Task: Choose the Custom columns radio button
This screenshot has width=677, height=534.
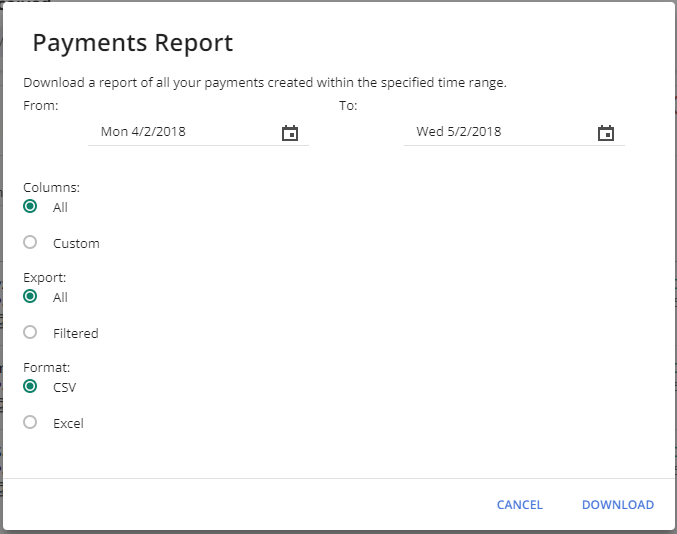Action: tap(30, 242)
